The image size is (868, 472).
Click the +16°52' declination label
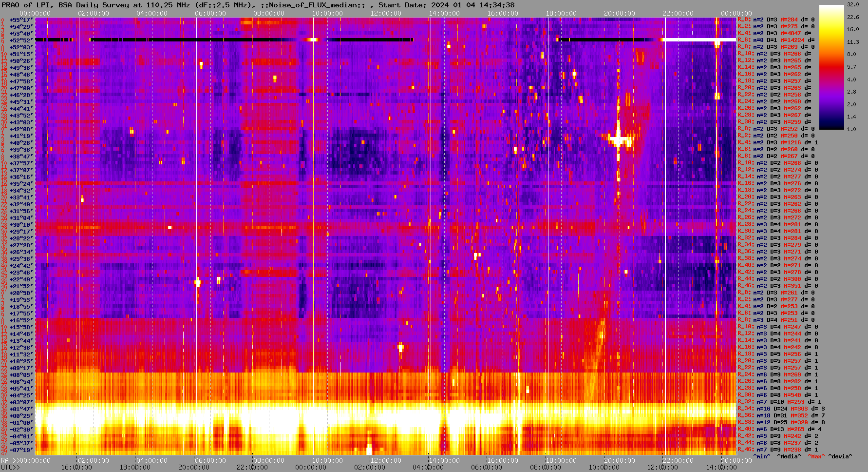point(21,320)
